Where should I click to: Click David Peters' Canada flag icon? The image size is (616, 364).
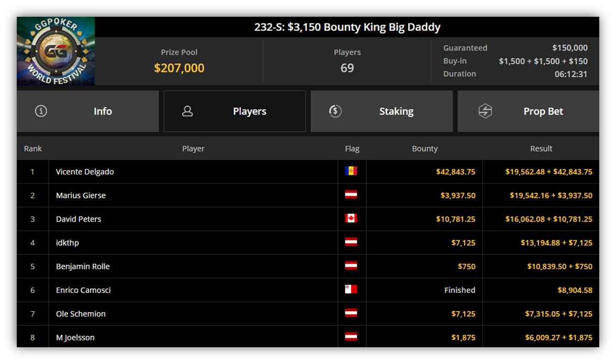(x=351, y=218)
